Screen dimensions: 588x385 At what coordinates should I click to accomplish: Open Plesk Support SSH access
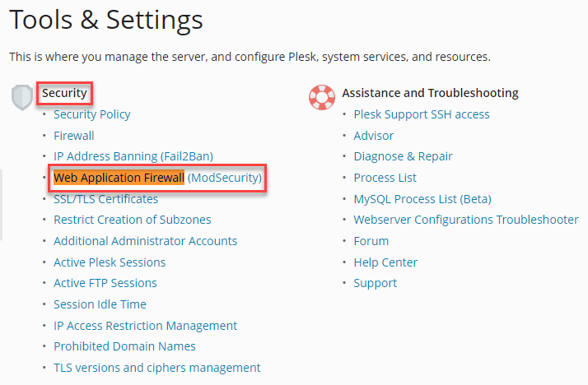pyautogui.click(x=422, y=114)
